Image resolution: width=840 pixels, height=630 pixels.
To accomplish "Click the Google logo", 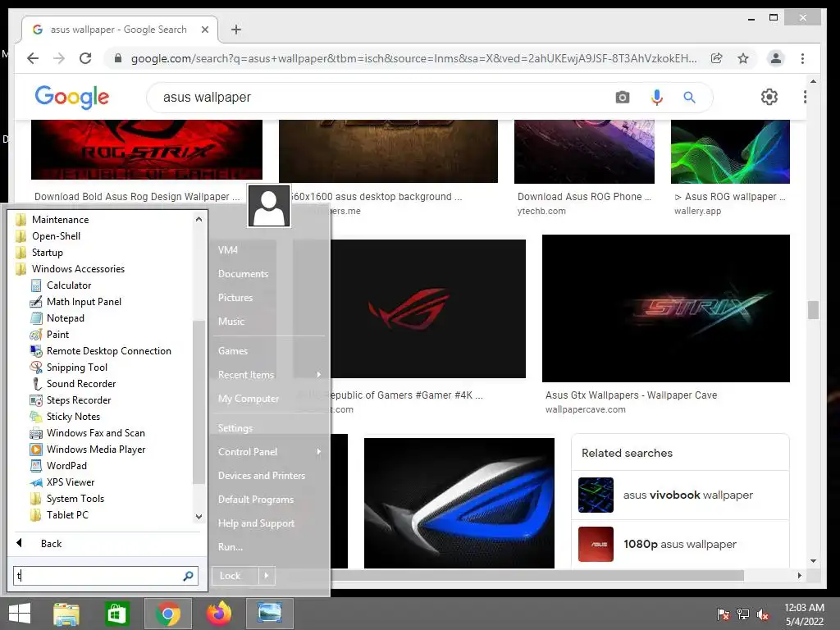I will (x=72, y=97).
